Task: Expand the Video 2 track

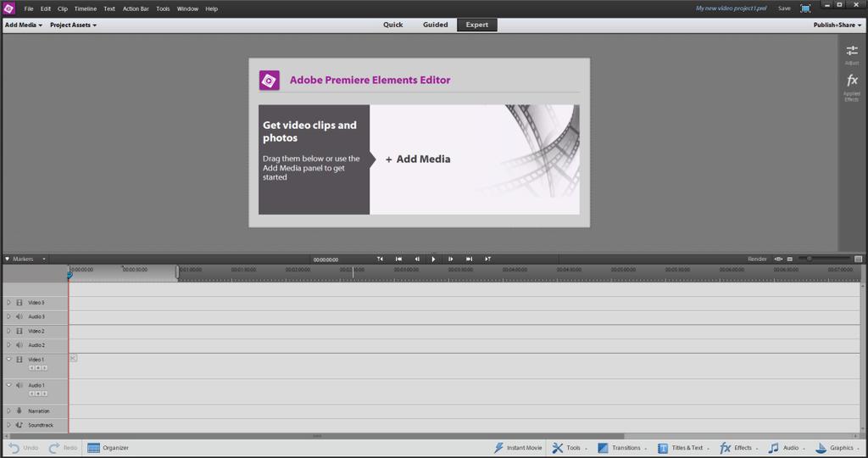Action: coord(8,331)
